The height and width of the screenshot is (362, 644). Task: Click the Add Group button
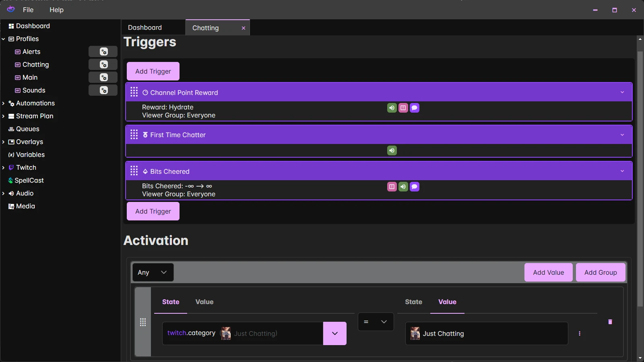pos(601,272)
